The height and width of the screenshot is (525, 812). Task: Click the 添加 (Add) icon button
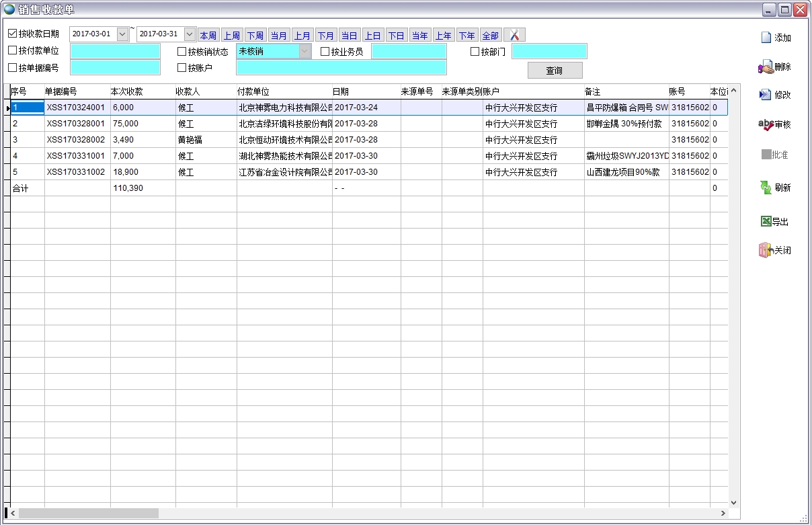766,38
